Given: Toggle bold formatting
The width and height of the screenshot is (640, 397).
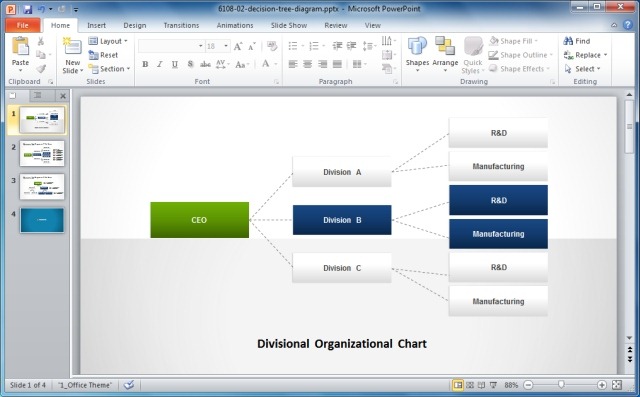Looking at the screenshot, I should point(145,64).
